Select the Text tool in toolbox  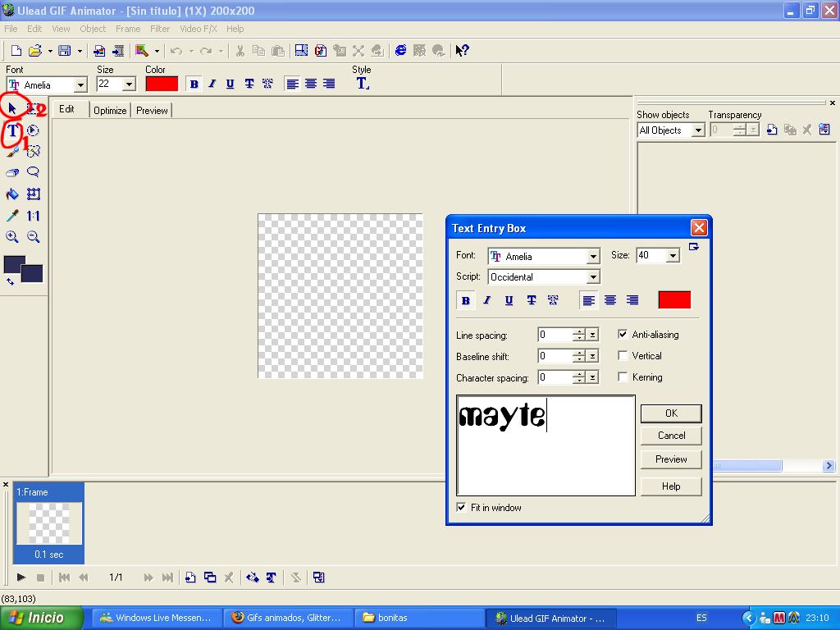12,130
